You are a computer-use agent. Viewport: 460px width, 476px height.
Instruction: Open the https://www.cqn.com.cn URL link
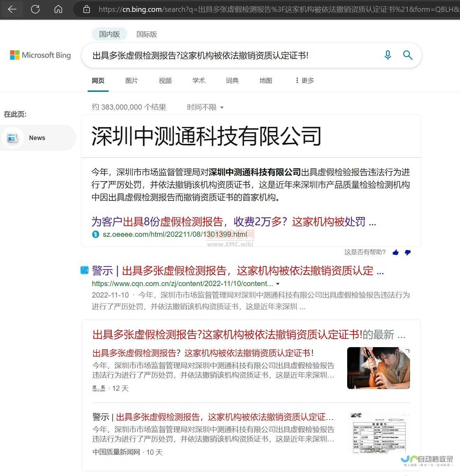pos(182,284)
